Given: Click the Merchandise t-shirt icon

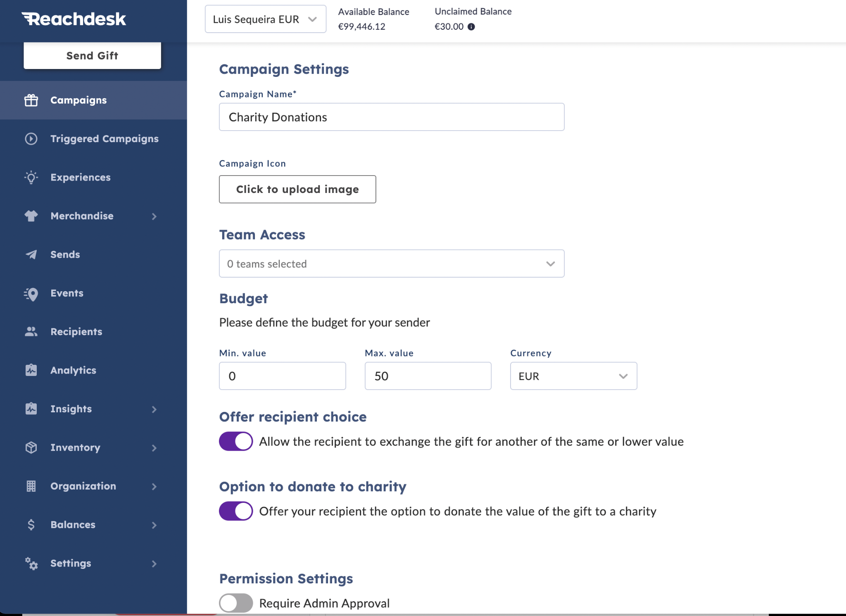Looking at the screenshot, I should 31,216.
